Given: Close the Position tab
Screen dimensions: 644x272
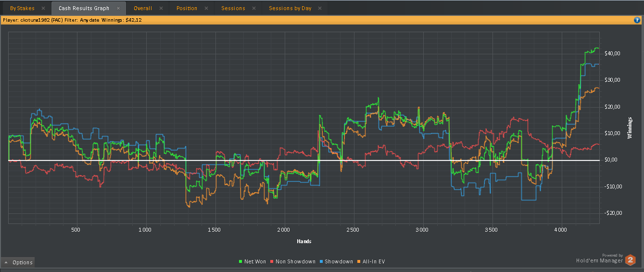Looking at the screenshot, I should coord(206,8).
